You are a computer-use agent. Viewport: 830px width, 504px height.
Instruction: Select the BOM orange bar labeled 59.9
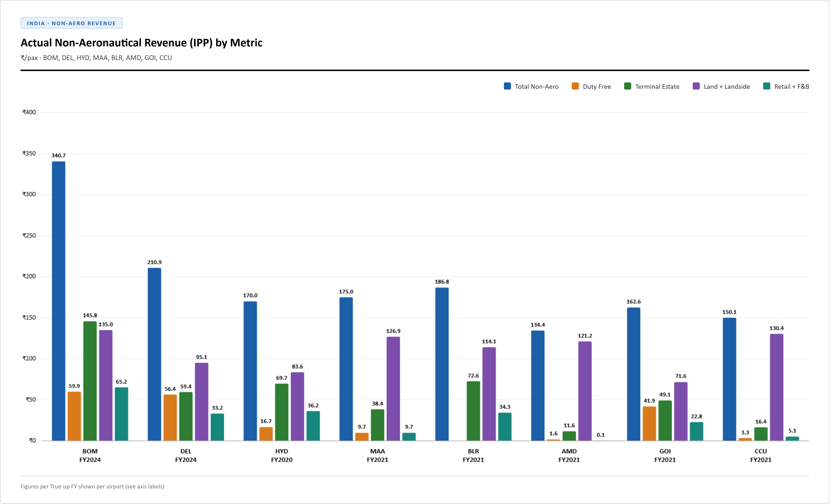coord(74,416)
